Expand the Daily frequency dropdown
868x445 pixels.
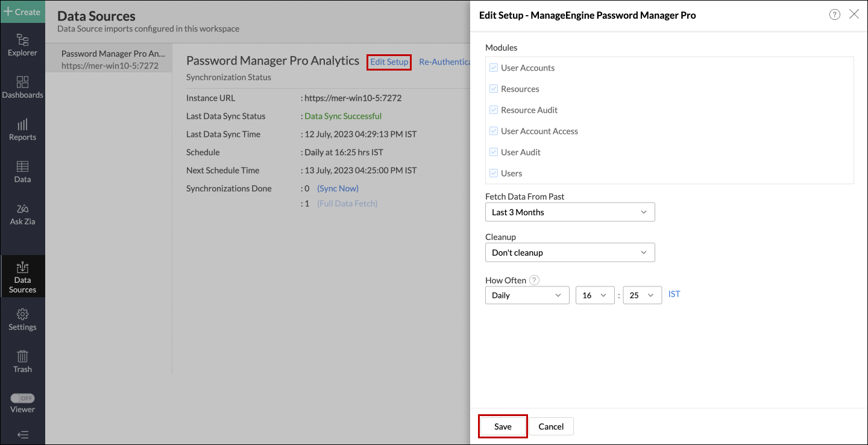click(x=527, y=295)
